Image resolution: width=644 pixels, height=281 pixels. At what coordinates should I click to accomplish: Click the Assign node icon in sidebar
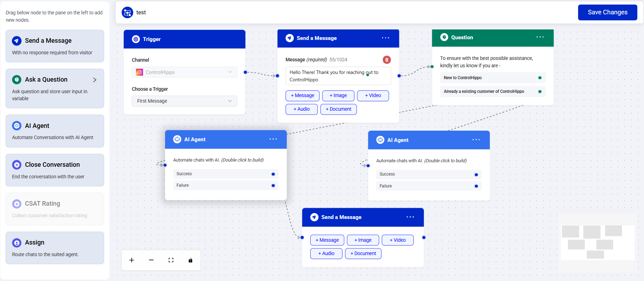pyautogui.click(x=16, y=242)
